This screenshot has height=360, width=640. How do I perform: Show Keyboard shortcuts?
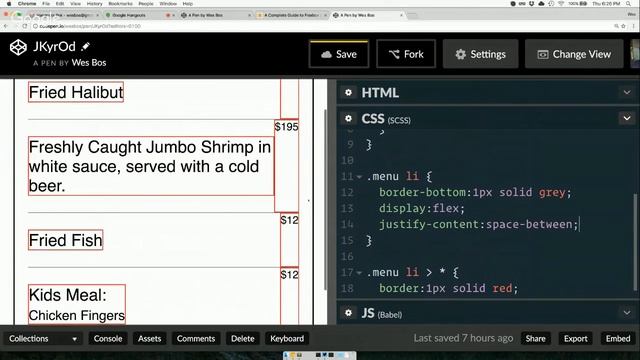coord(287,338)
